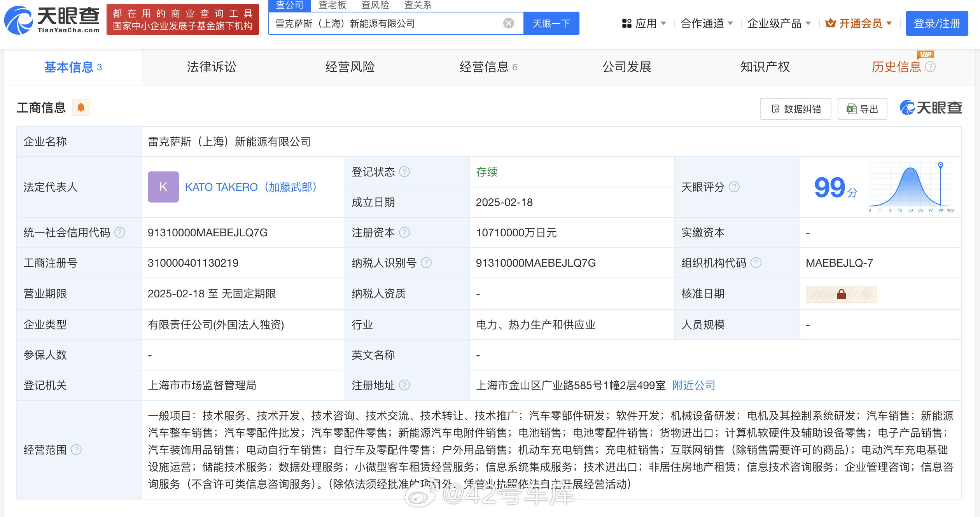Viewport: 980px width, 517px height.
Task: Select the 查老板 search tab
Action: [332, 5]
